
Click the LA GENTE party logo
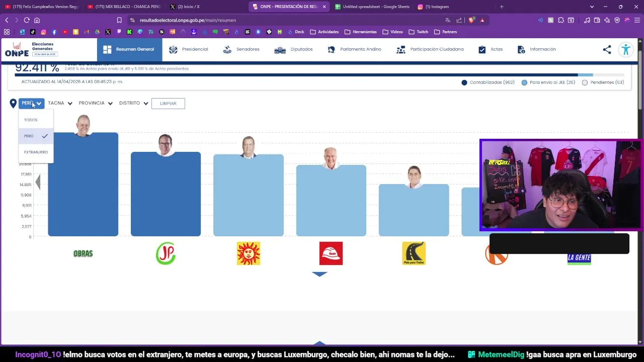point(579,258)
